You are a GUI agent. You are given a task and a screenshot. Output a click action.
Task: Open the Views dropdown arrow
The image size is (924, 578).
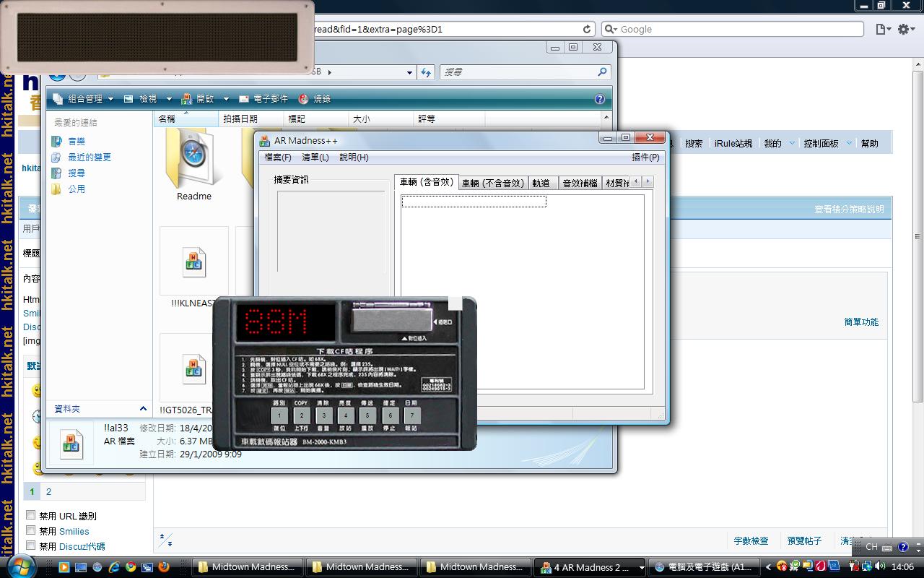click(169, 99)
